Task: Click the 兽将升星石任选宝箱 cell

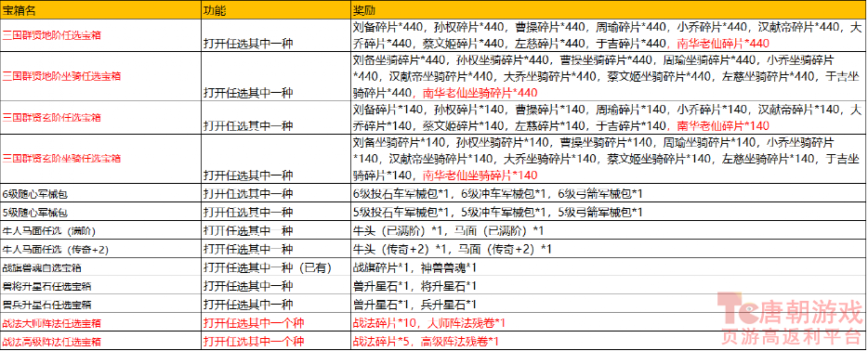Action: (x=100, y=285)
